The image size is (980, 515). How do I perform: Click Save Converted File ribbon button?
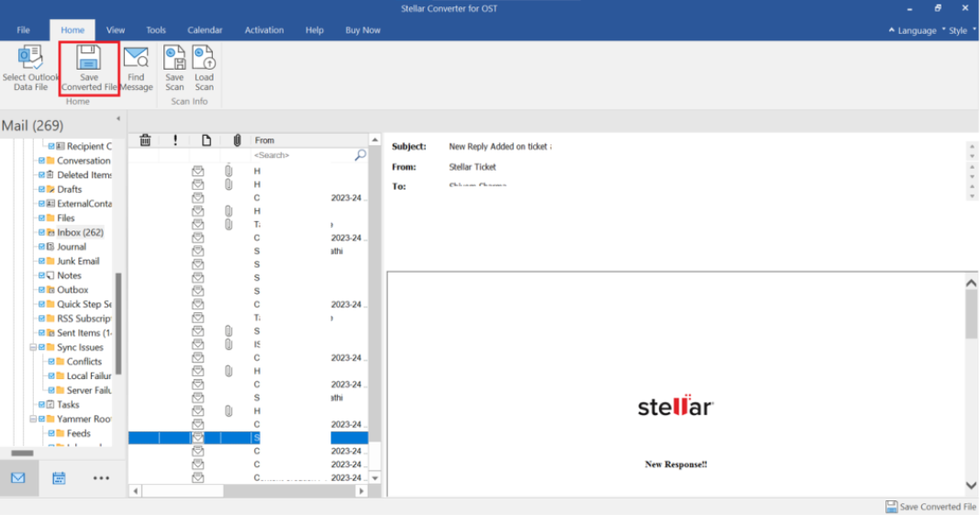(89, 68)
